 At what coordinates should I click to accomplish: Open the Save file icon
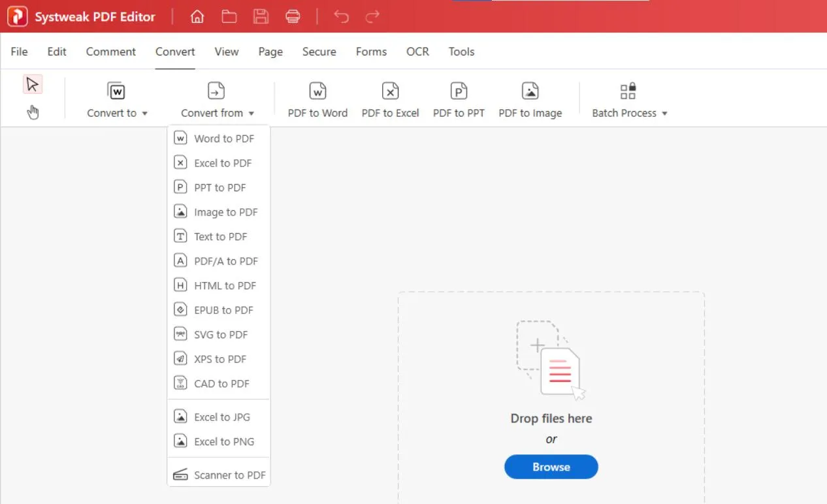click(x=261, y=16)
